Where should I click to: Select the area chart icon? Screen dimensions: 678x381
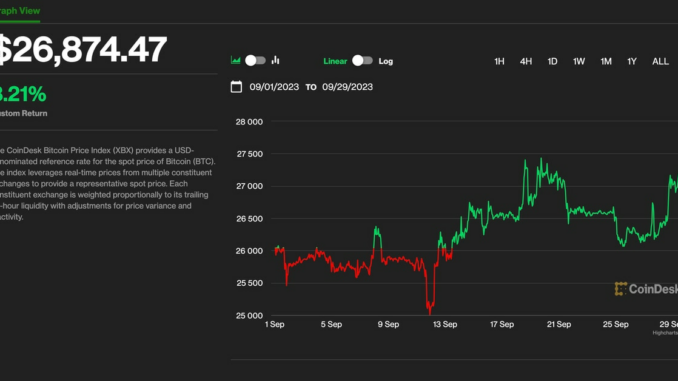click(236, 61)
